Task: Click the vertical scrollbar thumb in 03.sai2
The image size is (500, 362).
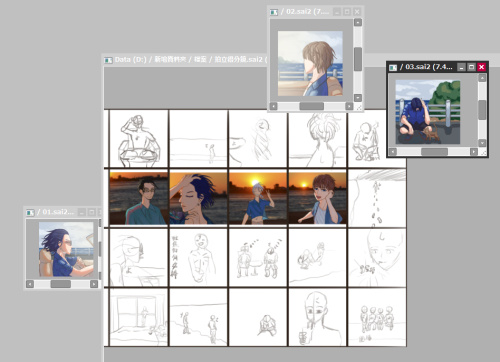Action: 482,110
